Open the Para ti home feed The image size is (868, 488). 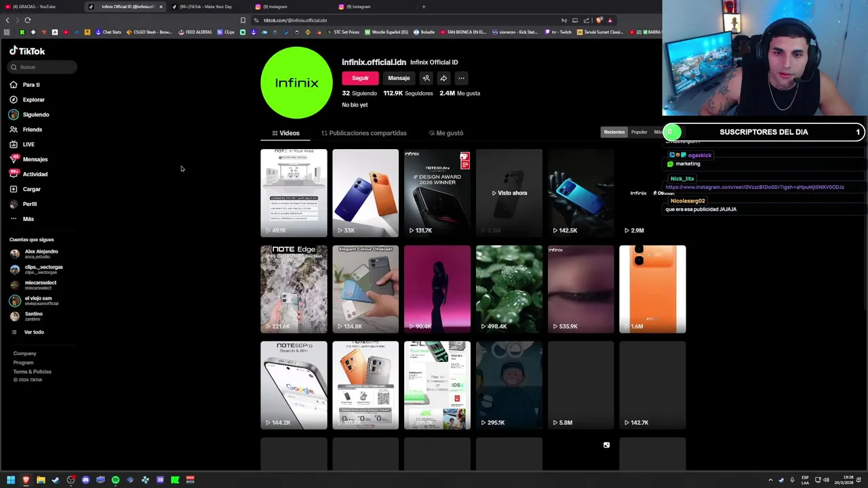tap(25, 85)
